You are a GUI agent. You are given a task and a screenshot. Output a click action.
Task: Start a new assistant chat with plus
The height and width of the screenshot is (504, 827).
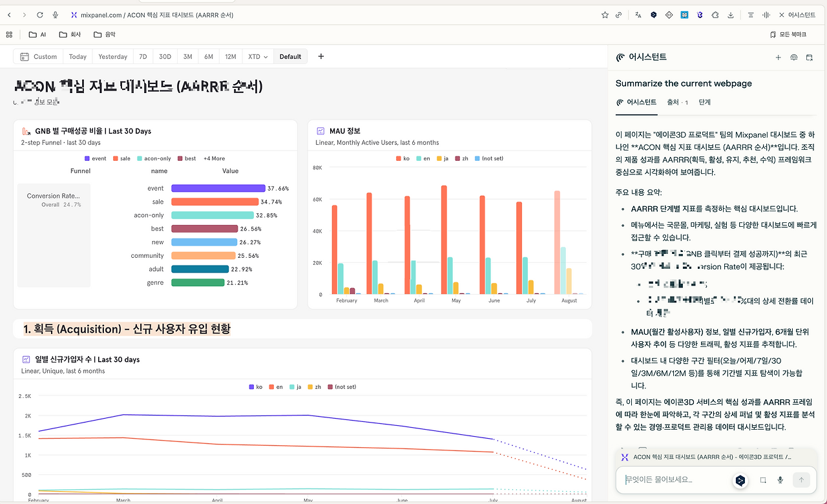pyautogui.click(x=779, y=58)
